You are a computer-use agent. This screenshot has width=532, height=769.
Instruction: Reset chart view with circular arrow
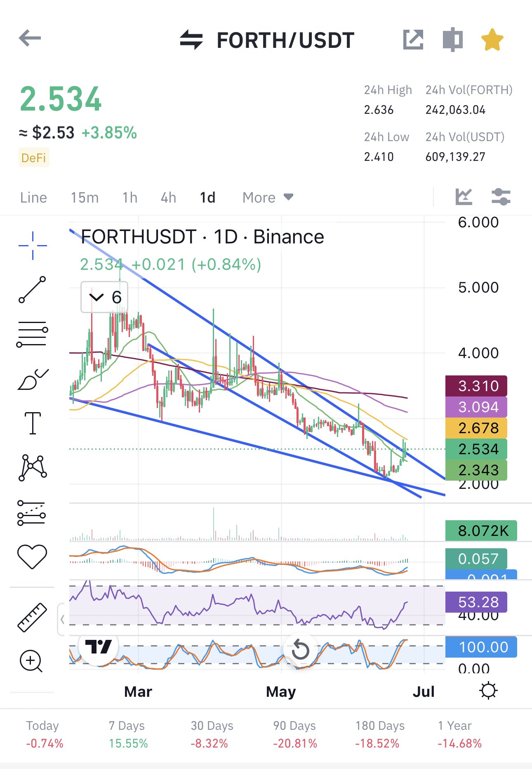coord(300,651)
